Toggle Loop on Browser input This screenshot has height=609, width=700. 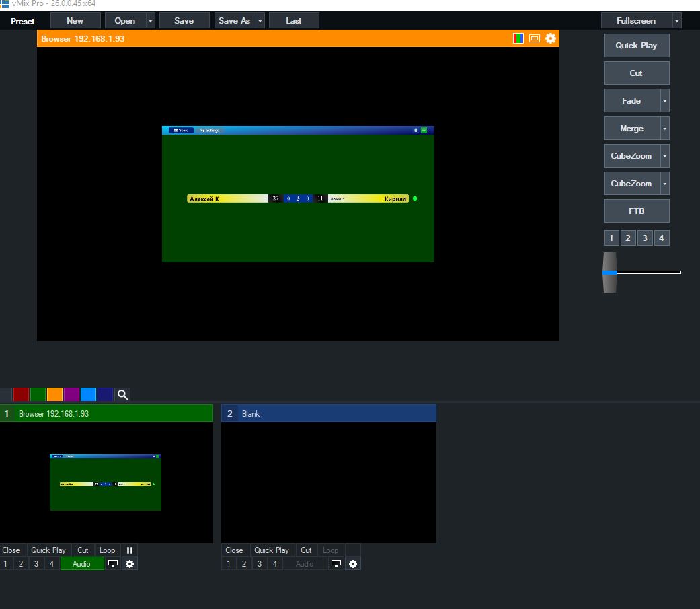click(x=108, y=550)
